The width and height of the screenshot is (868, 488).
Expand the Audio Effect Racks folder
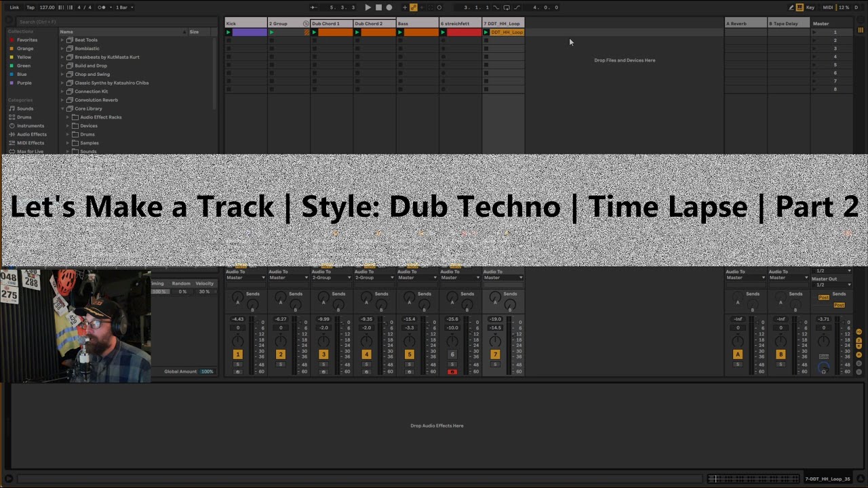click(67, 117)
